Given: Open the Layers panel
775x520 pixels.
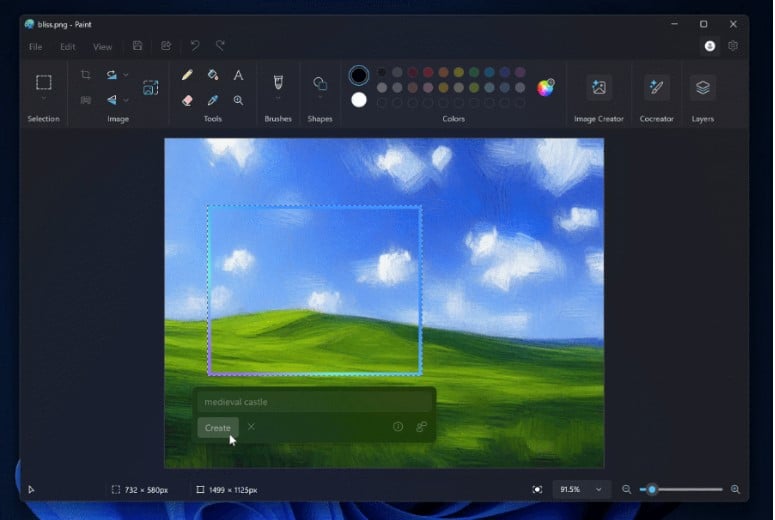Looking at the screenshot, I should tap(702, 87).
